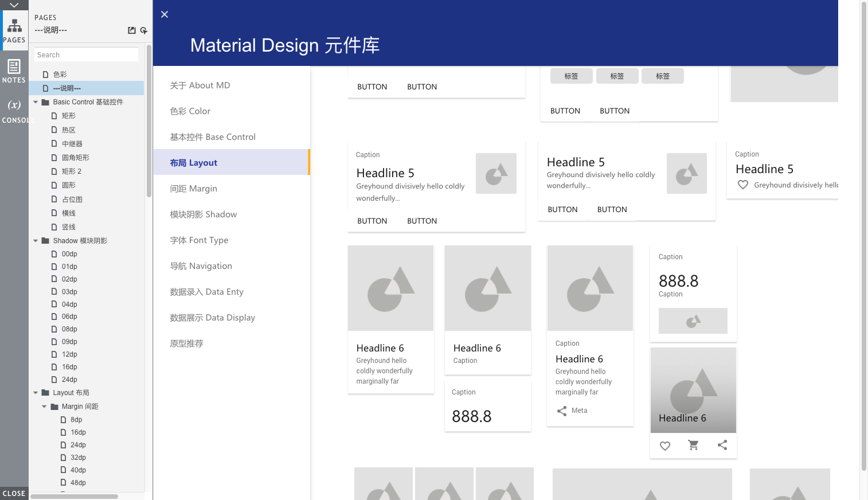This screenshot has width=868, height=500.
Task: Open the Console panel icon
Action: (x=14, y=111)
